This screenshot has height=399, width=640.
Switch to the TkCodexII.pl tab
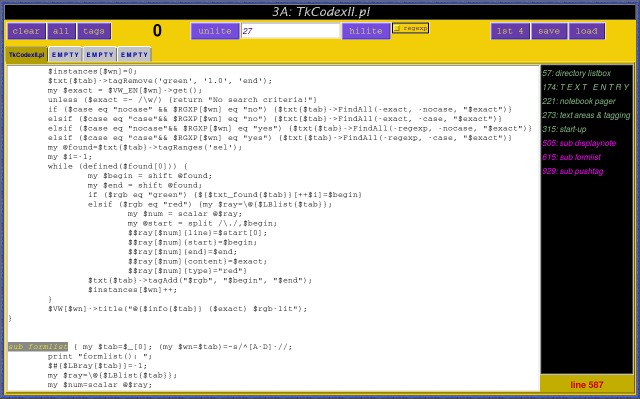coord(27,55)
